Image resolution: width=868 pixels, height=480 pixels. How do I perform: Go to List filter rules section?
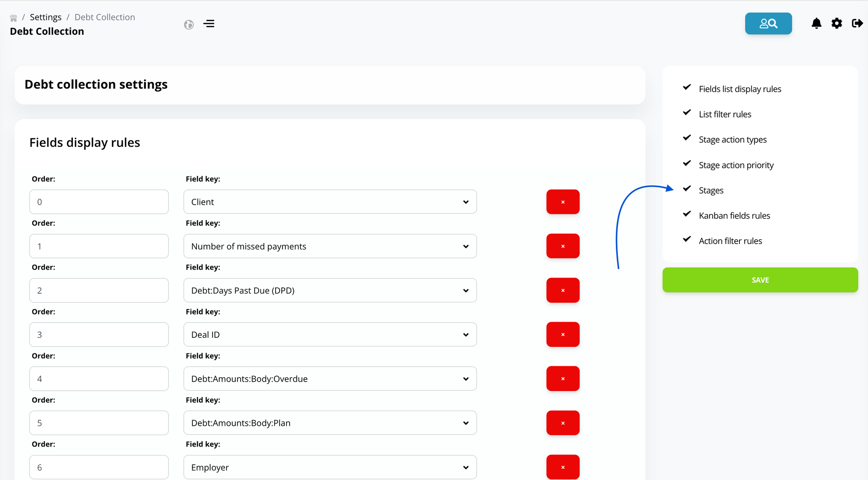725,114
